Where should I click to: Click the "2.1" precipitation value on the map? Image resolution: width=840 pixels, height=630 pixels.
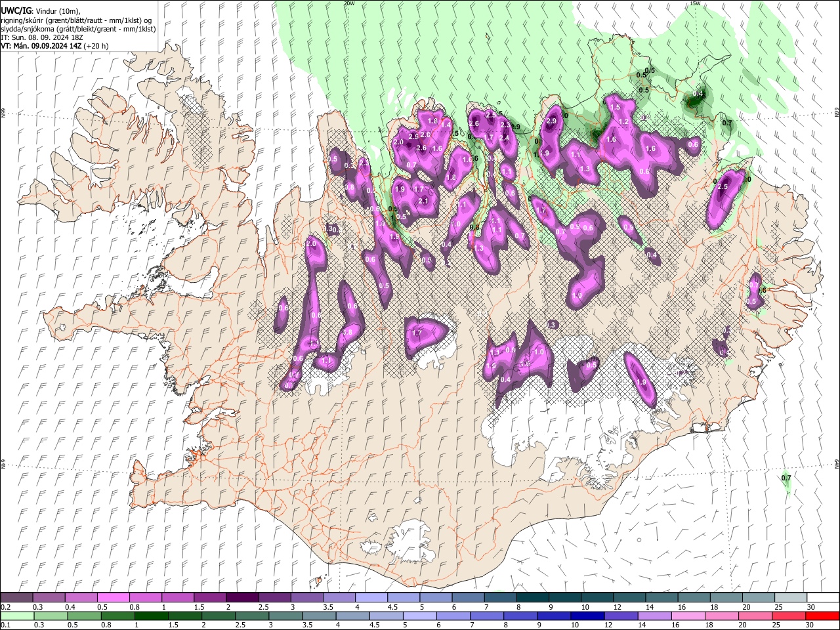(x=423, y=201)
